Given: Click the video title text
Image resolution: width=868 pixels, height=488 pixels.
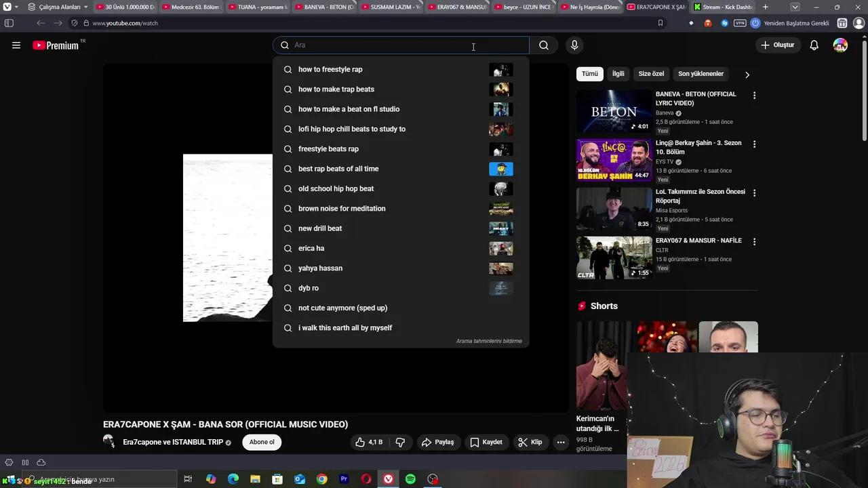Looking at the screenshot, I should point(225,424).
